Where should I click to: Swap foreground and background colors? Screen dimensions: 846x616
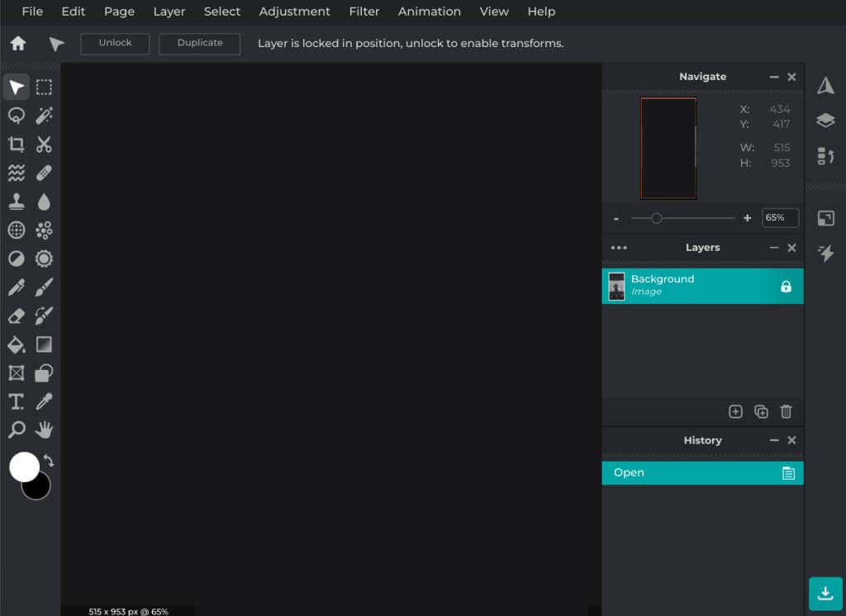49,461
